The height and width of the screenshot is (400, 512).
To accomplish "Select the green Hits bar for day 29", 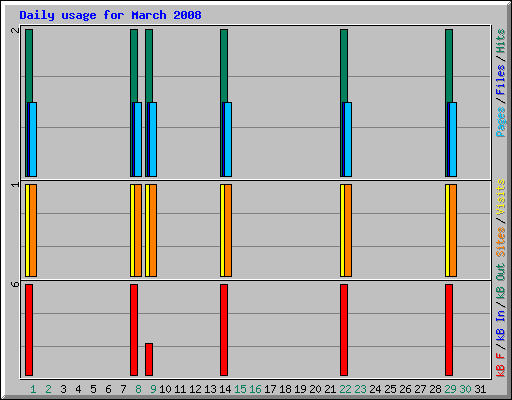I will click(x=449, y=66).
